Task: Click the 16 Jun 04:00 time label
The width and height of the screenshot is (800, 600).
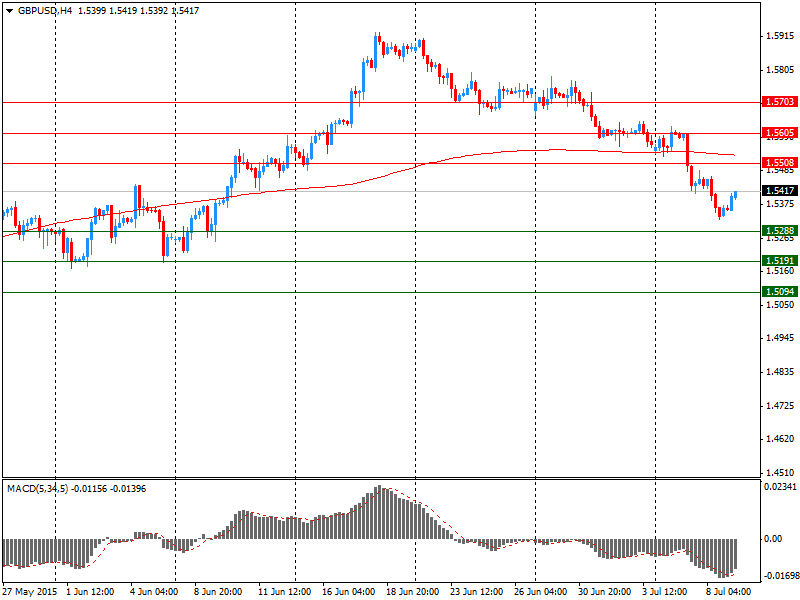Action: (x=348, y=592)
